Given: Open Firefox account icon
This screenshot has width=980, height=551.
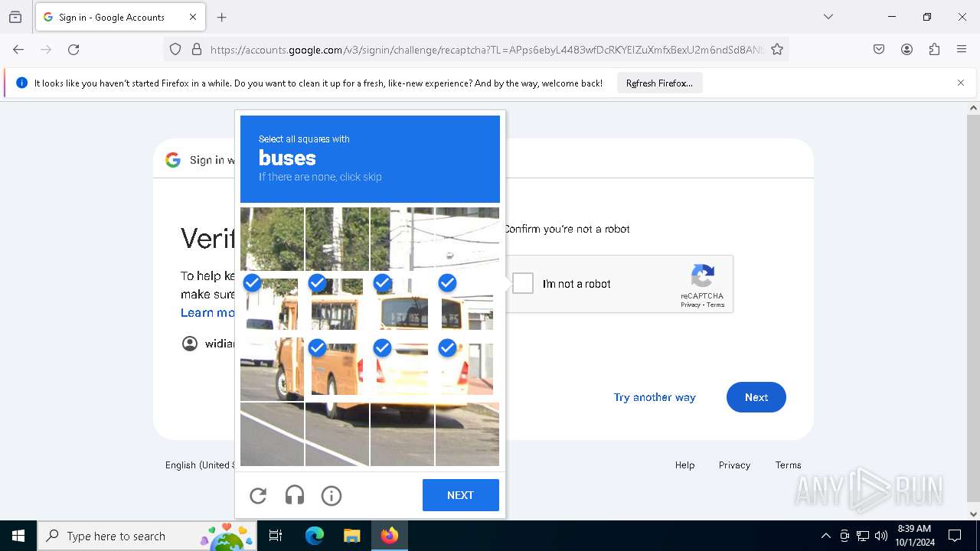Looking at the screenshot, I should pyautogui.click(x=906, y=50).
